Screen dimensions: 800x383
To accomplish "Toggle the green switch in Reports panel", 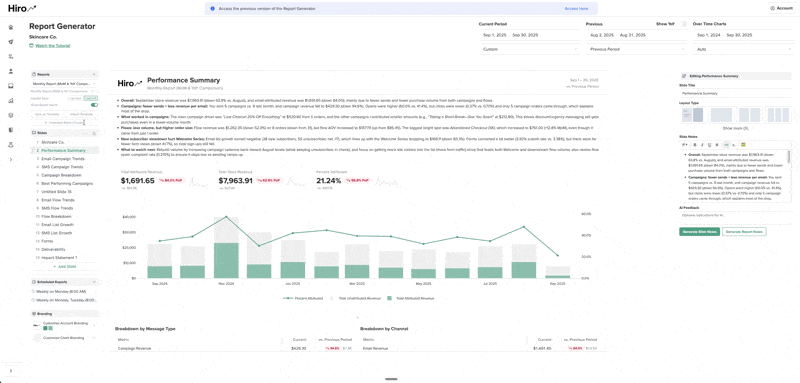I will click(94, 105).
